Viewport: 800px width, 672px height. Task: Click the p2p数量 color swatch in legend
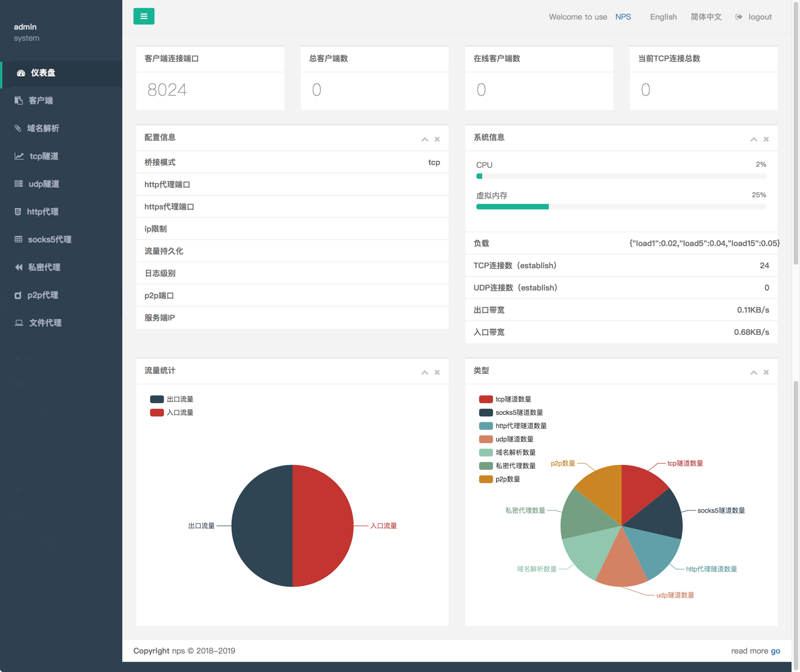[486, 479]
